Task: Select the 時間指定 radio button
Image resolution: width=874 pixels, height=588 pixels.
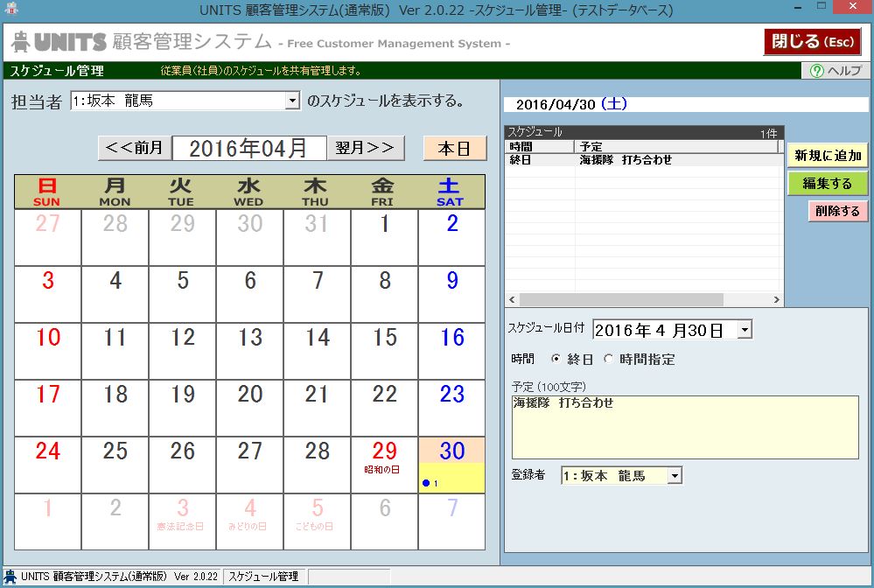Action: click(608, 359)
